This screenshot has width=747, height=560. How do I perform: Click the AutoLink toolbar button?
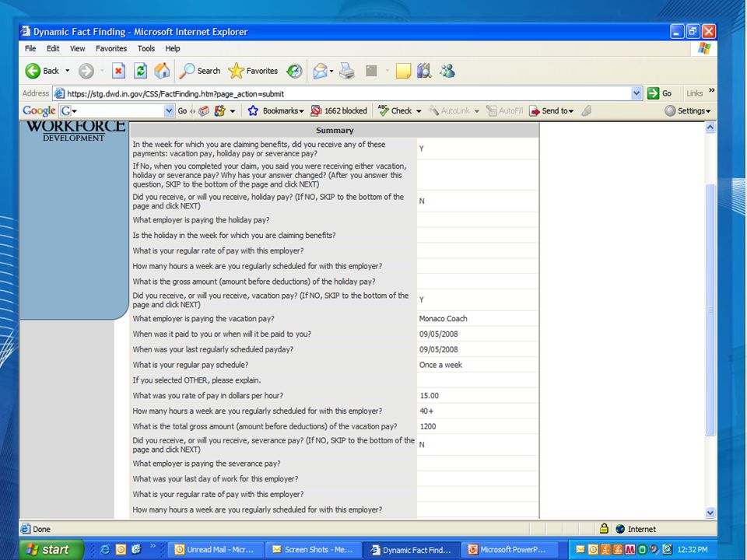point(449,111)
